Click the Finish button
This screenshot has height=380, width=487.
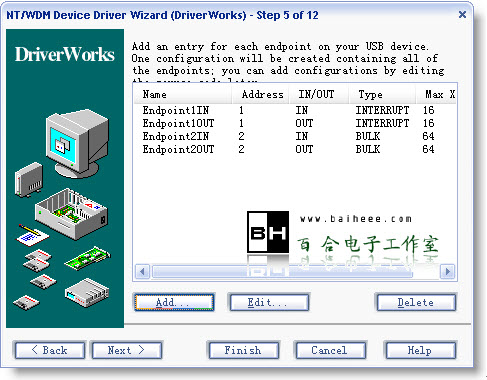click(243, 350)
